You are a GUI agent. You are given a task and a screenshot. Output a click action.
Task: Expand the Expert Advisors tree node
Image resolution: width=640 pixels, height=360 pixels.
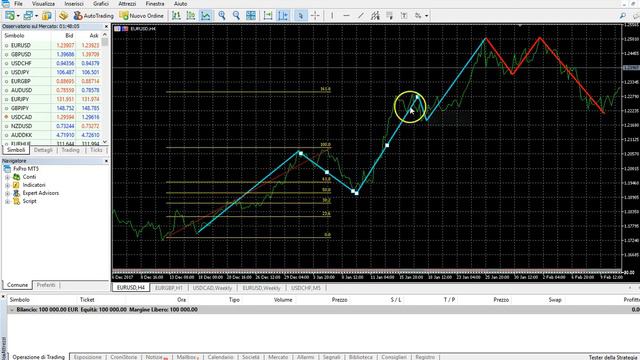pos(7,193)
